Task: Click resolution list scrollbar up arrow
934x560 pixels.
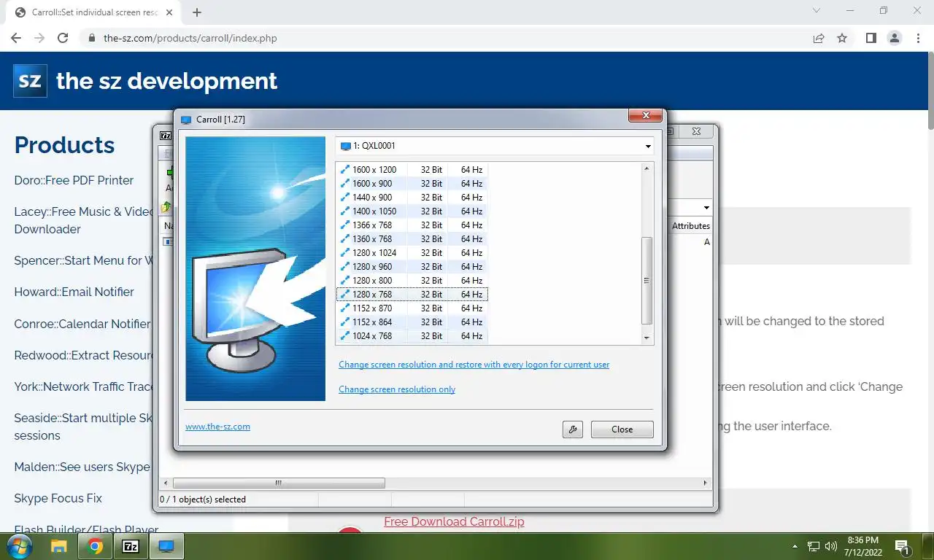Action: pyautogui.click(x=647, y=169)
